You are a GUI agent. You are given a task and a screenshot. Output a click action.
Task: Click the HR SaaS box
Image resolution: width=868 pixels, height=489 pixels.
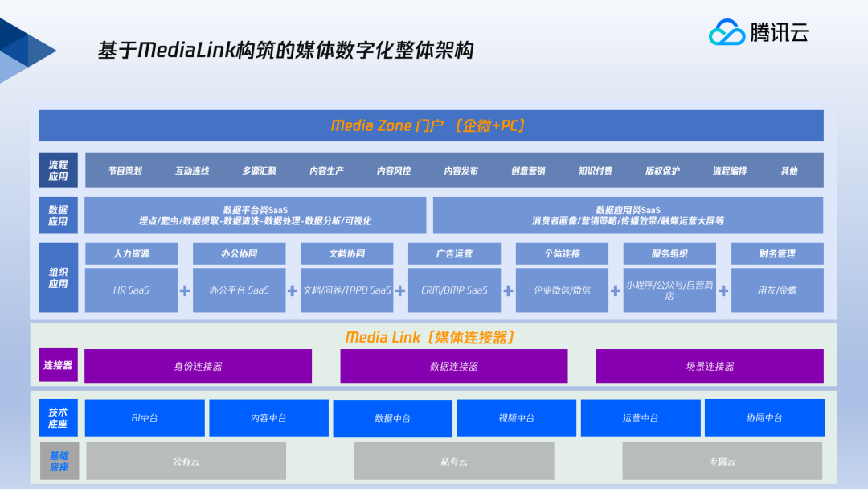click(131, 290)
